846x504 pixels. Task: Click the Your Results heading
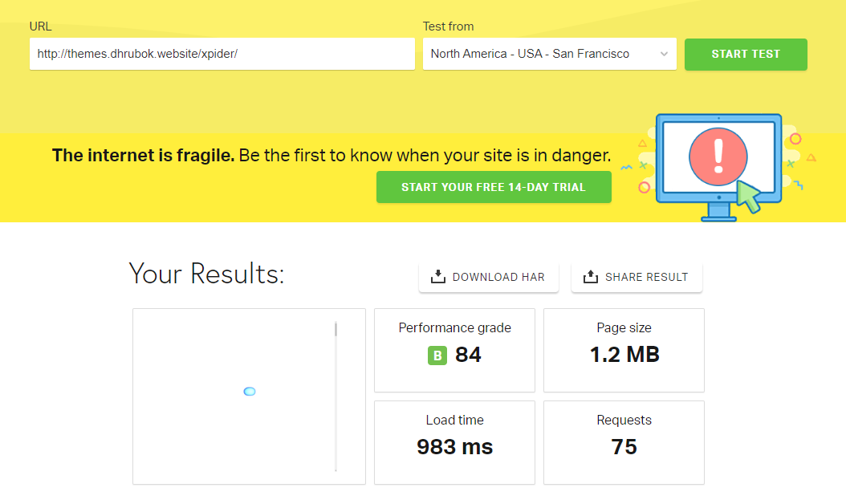(206, 274)
